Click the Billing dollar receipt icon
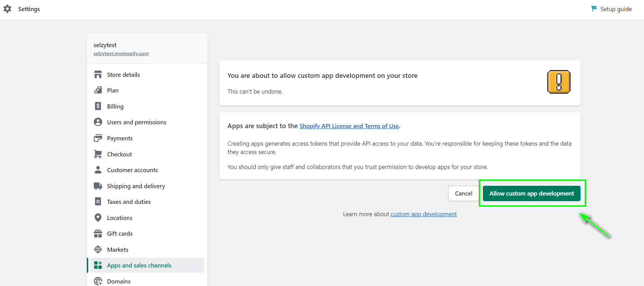 tap(98, 106)
